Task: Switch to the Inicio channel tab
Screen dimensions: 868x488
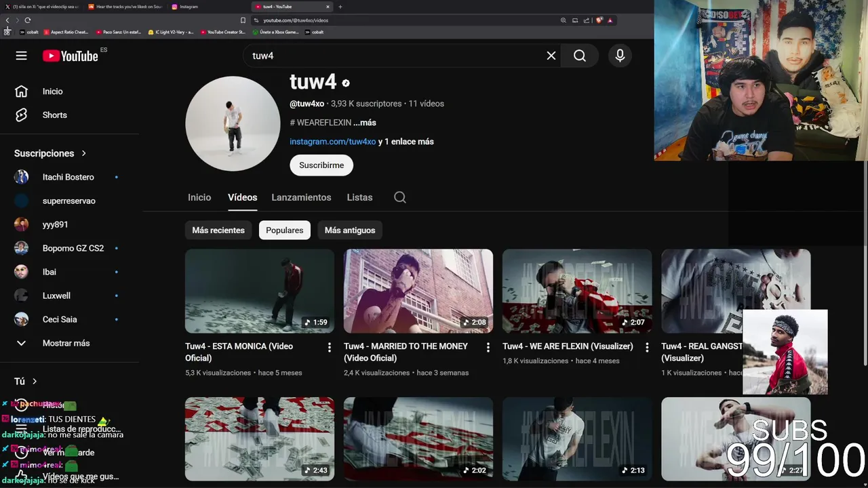Action: (x=199, y=197)
